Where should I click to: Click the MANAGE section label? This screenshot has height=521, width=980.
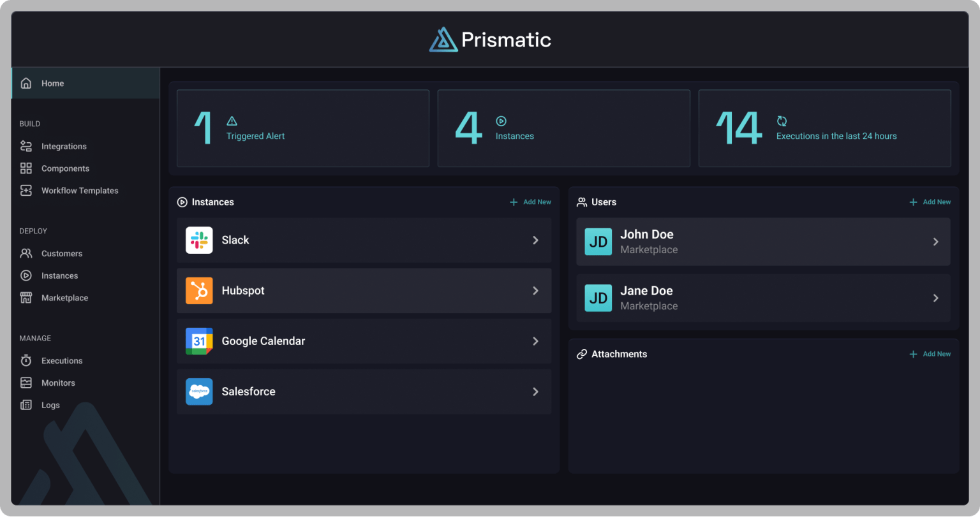tap(35, 338)
